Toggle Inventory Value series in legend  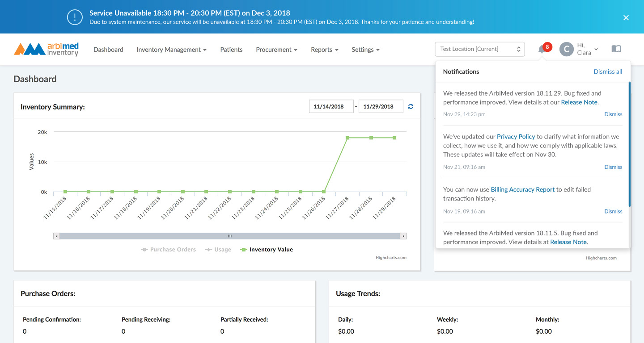pos(267,250)
